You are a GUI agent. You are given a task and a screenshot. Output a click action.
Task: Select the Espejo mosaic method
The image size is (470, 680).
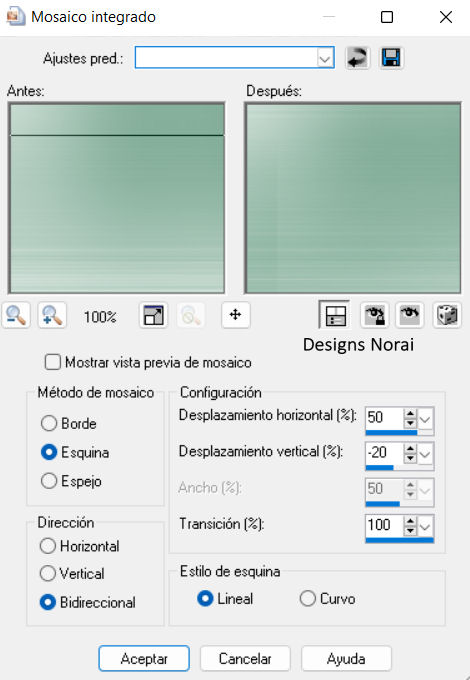49,481
